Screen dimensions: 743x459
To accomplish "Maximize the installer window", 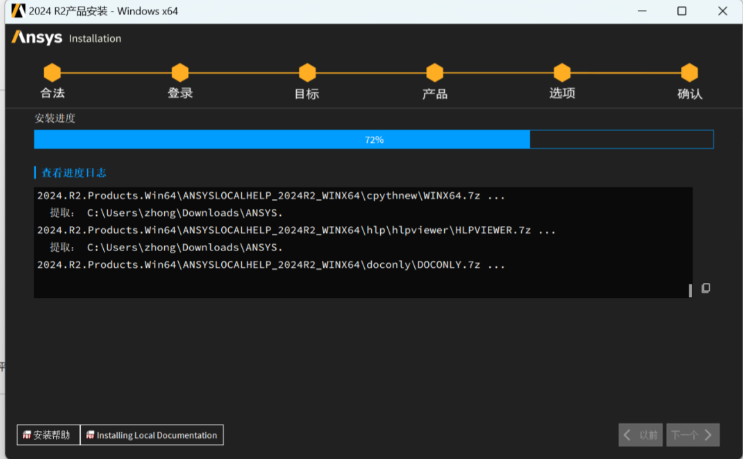I will (681, 11).
